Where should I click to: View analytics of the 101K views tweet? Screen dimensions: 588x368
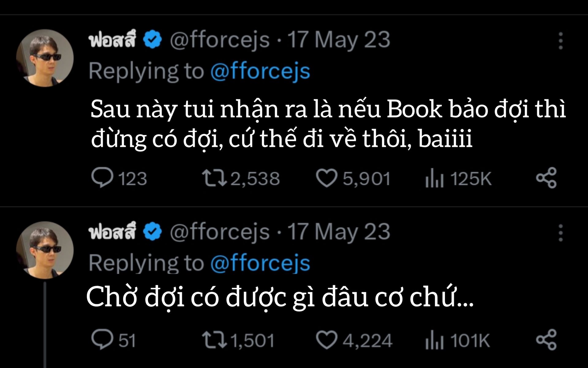point(434,340)
